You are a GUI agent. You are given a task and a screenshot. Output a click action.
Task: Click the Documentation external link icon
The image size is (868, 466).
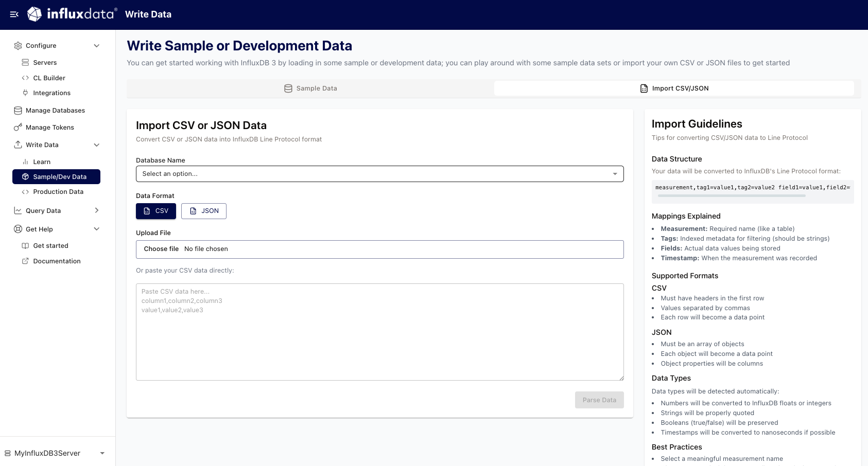tap(25, 261)
